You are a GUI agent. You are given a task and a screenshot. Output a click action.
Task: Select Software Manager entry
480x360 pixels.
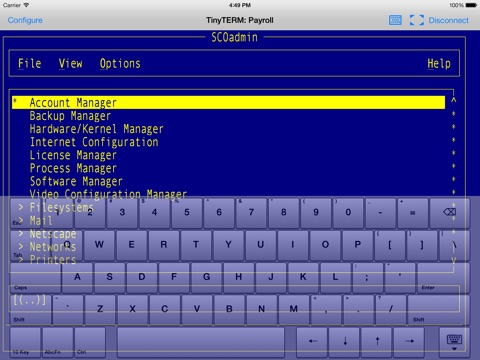tap(76, 181)
